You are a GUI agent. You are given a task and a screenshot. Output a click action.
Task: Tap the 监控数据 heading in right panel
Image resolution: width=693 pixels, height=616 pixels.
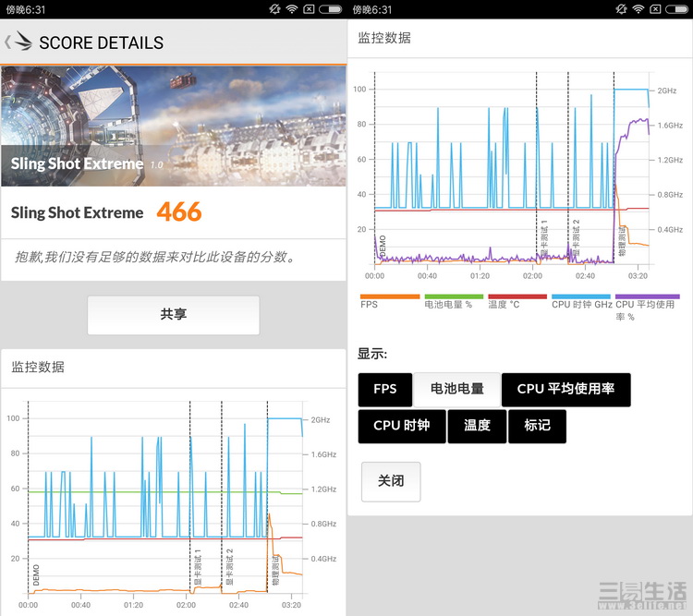384,38
